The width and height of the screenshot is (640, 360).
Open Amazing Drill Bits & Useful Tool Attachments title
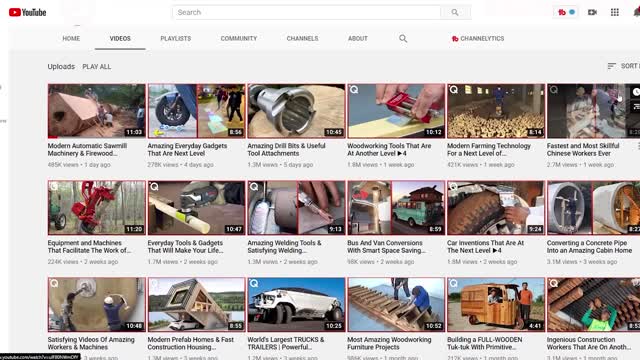(x=287, y=149)
